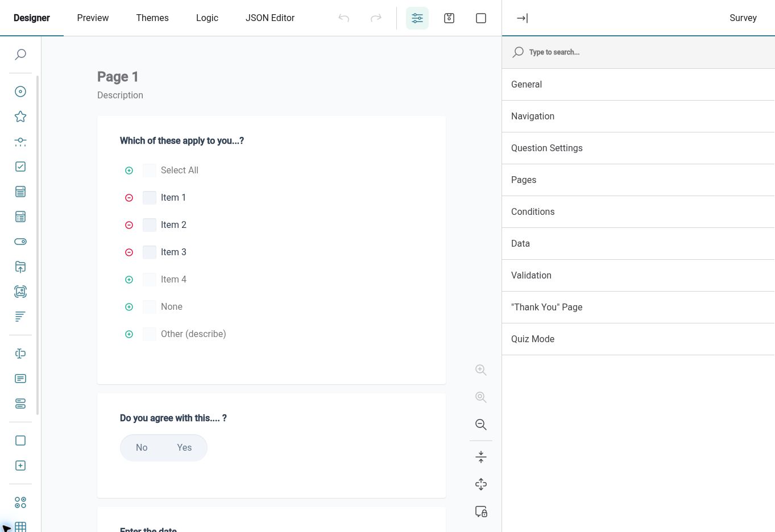
Task: Add an Image Picker question
Action: click(x=20, y=292)
